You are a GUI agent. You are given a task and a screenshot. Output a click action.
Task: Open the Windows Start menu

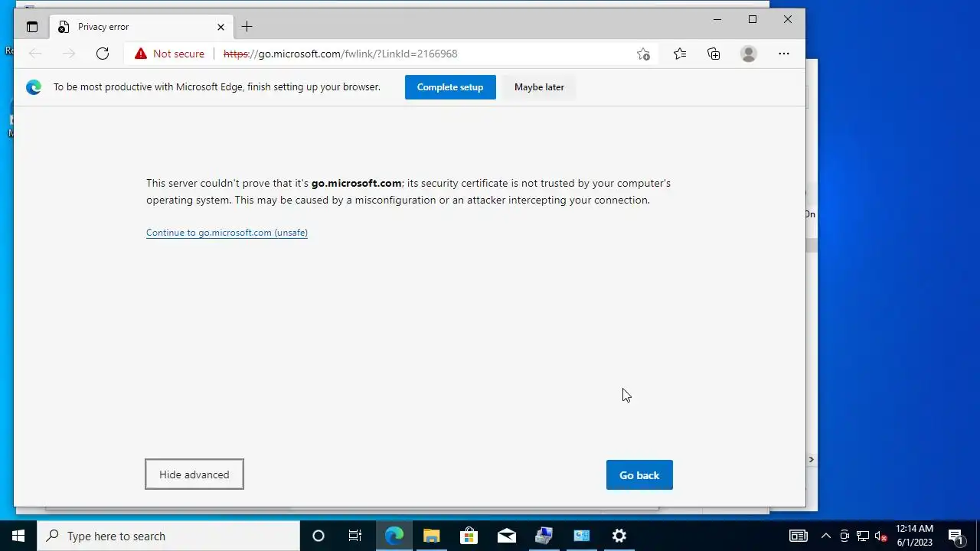click(x=18, y=536)
